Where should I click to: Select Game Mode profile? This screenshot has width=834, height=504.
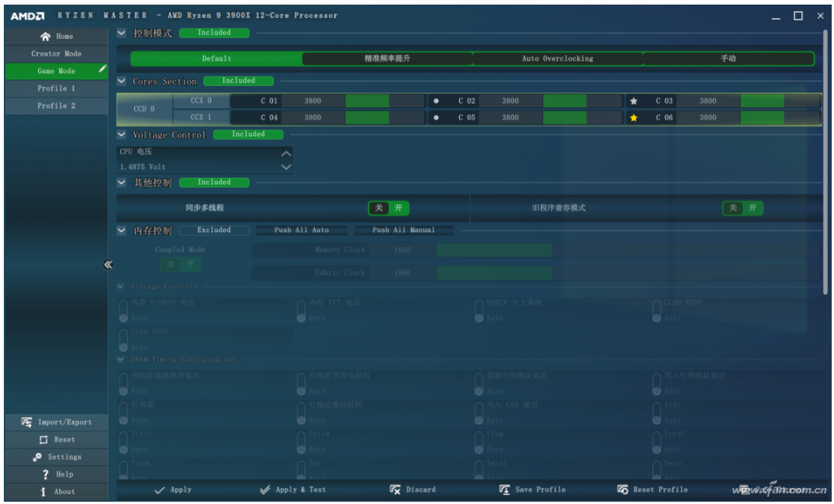pyautogui.click(x=57, y=71)
